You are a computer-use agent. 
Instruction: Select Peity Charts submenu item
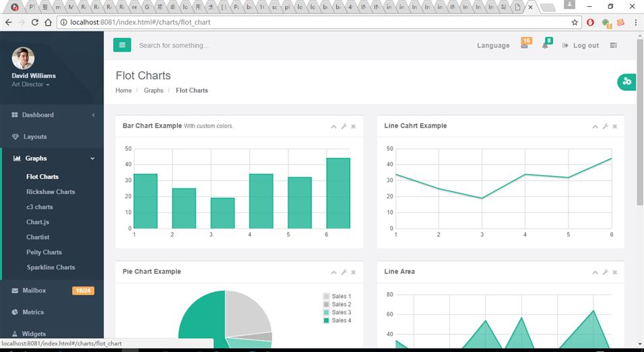44,252
